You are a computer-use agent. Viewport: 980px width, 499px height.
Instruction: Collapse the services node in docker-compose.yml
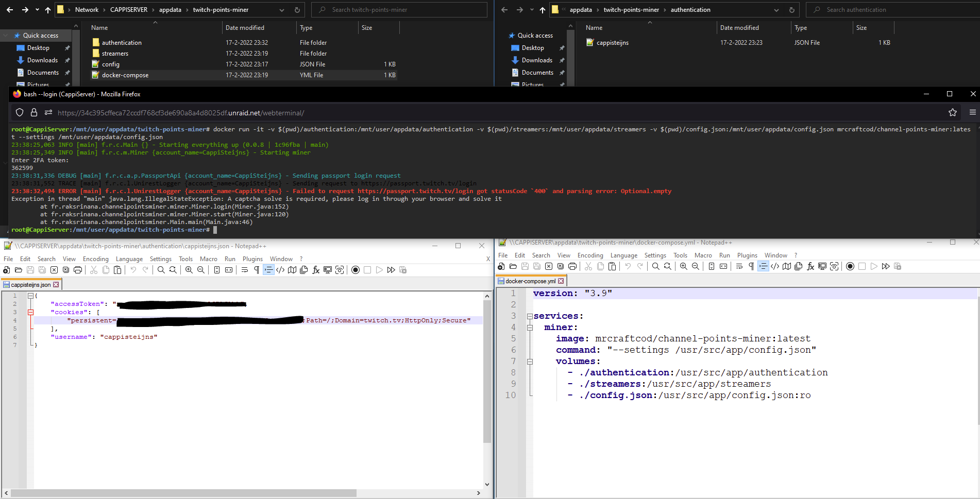pyautogui.click(x=530, y=316)
